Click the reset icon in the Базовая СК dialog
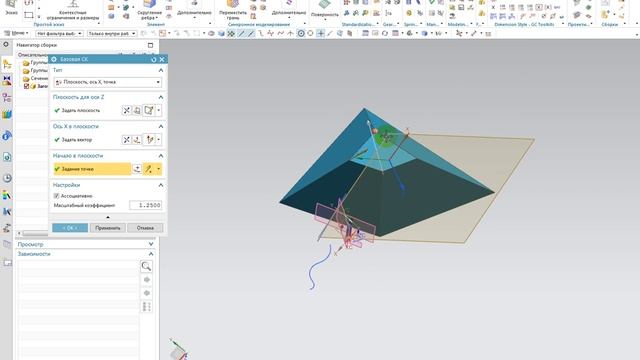 [153, 60]
